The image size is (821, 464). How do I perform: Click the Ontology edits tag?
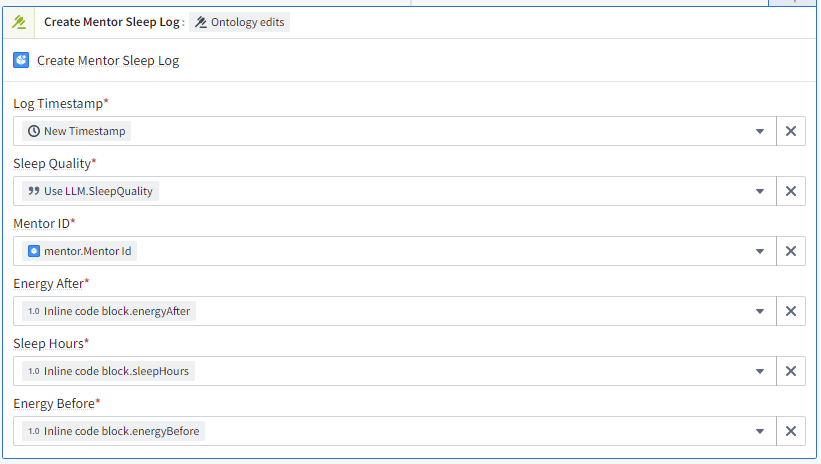tap(239, 22)
